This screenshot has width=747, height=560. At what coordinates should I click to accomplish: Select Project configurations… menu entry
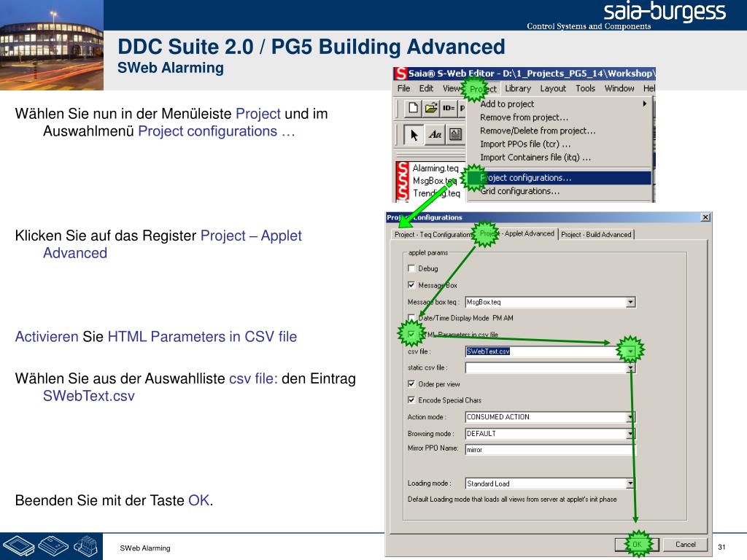click(x=560, y=178)
